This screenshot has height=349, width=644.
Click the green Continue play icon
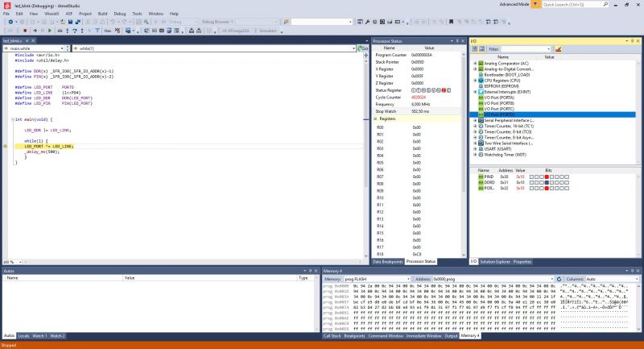[x=50, y=31]
